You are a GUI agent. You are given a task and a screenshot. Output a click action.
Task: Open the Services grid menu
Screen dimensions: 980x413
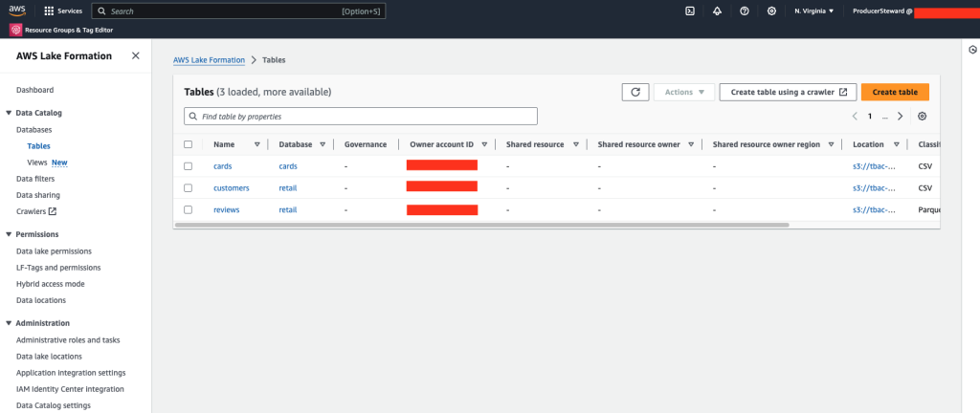pos(63,11)
